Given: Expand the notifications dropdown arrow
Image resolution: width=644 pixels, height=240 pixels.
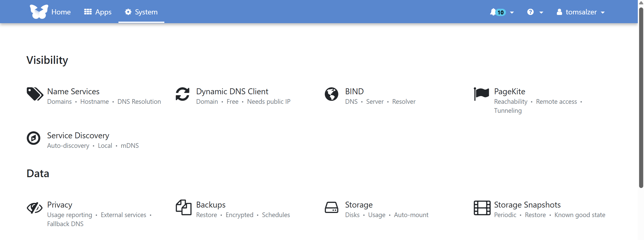Looking at the screenshot, I should pos(512,12).
